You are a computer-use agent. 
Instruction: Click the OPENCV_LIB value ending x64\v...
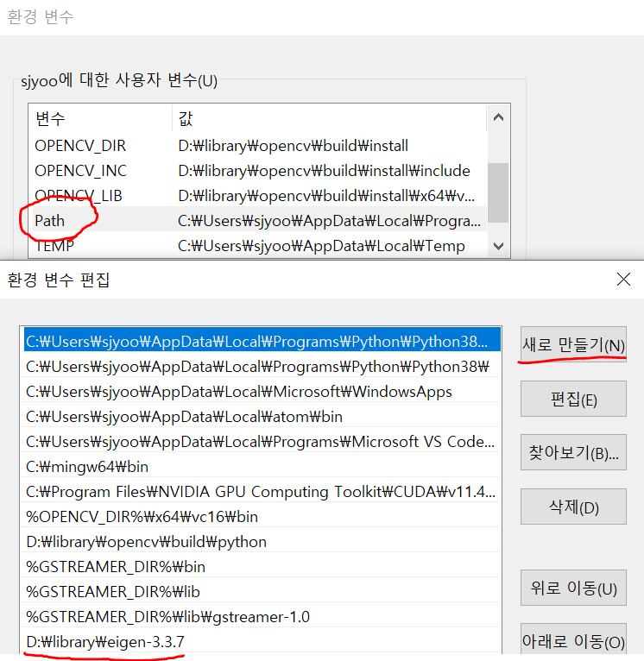(x=326, y=196)
